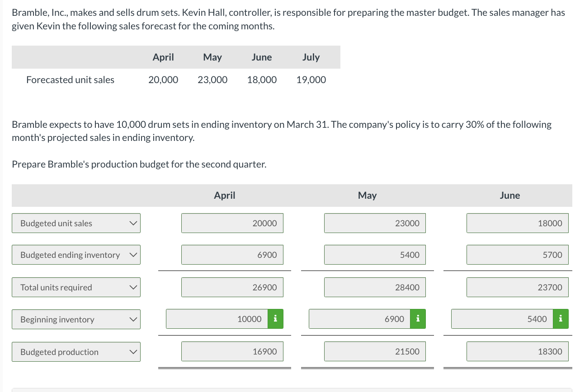Click June budgeted unit sales field showing 18000
The height and width of the screenshot is (392, 580).
click(517, 223)
